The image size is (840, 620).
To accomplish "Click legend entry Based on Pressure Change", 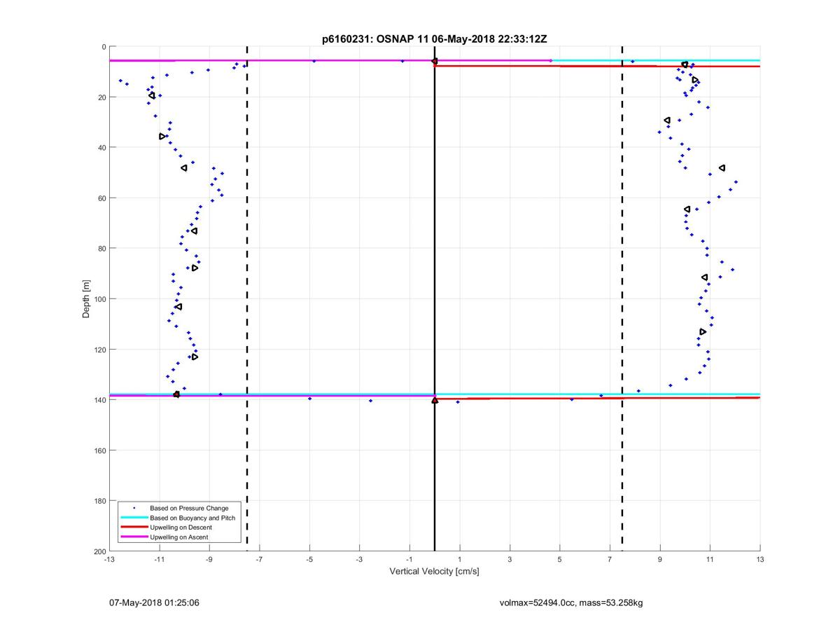I will coord(189,508).
